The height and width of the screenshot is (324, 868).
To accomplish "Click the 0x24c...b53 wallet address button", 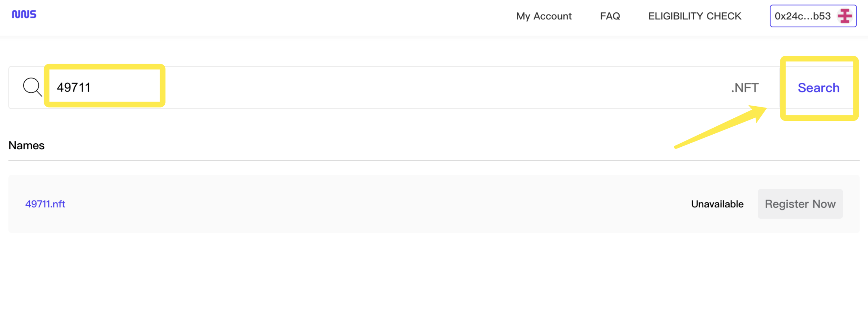I will 802,16.
